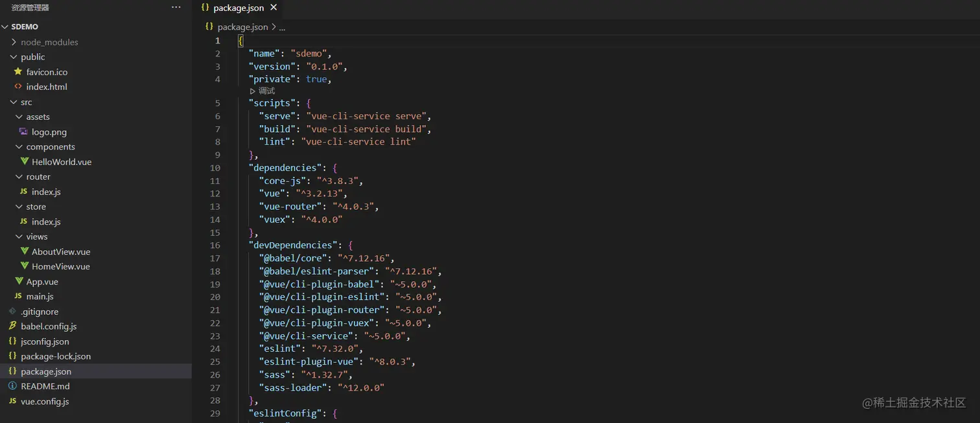
Task: Open vue.config.js JS icon
Action: [x=12, y=401]
